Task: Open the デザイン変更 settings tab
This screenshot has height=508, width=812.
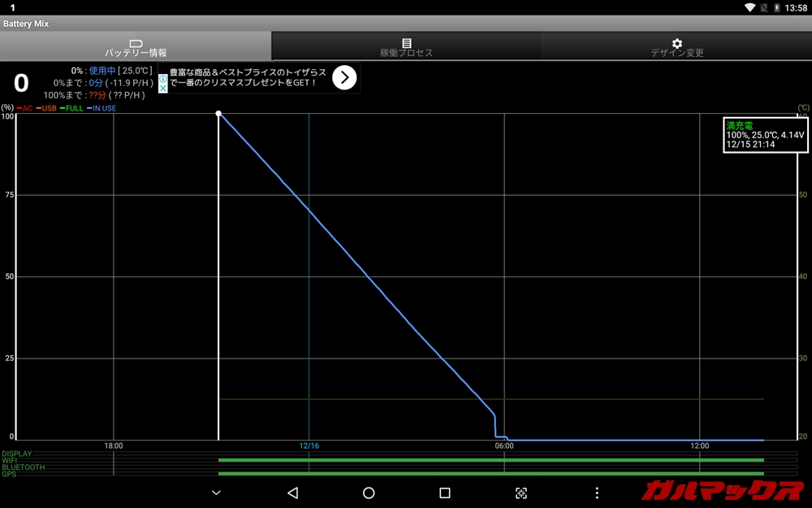Action: pos(676,46)
